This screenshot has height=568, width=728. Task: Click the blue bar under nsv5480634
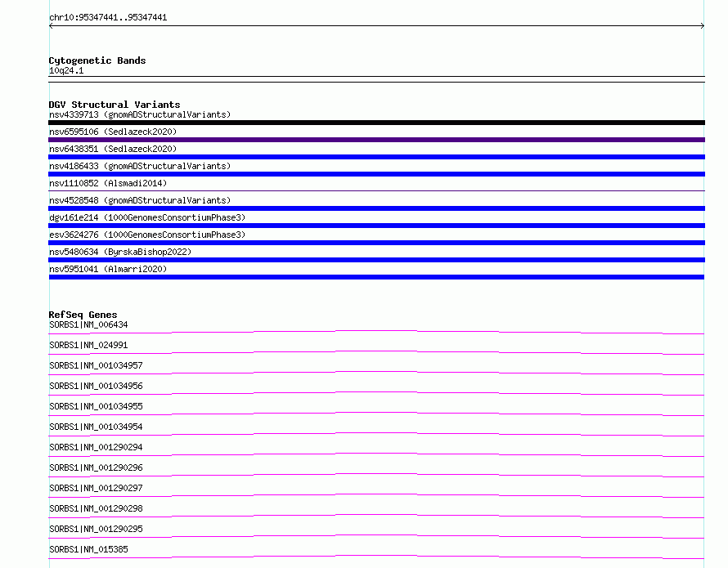[x=376, y=260]
